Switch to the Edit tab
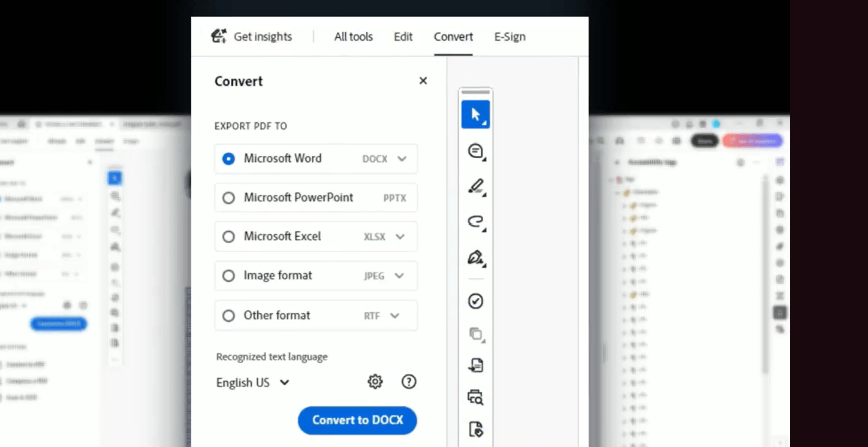Screen dimensions: 868x447 coord(403,37)
